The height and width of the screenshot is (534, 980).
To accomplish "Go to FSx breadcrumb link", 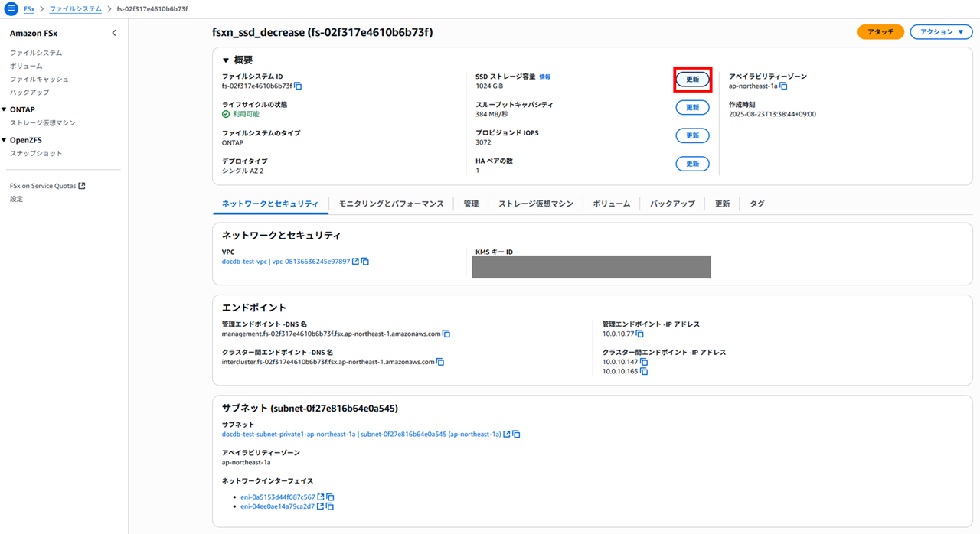I will click(29, 9).
